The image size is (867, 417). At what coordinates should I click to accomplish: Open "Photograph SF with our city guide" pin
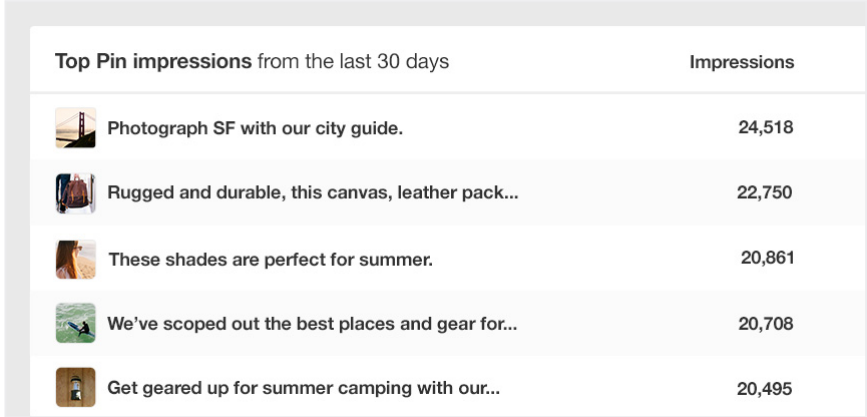coord(255,128)
